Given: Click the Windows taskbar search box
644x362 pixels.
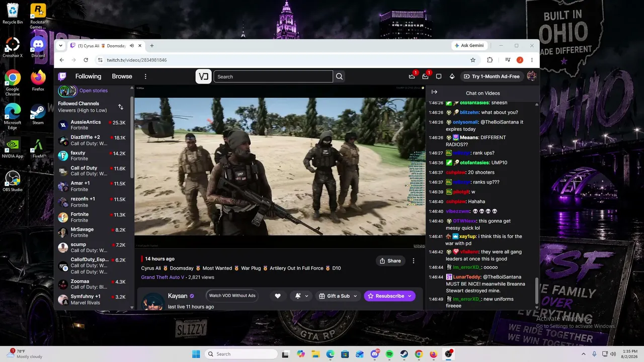Looking at the screenshot, I should tap(242, 354).
